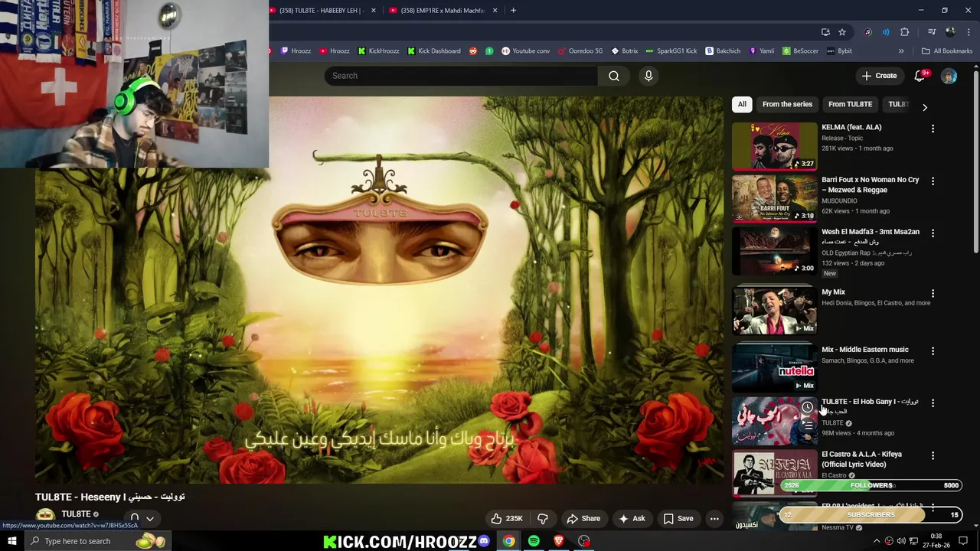Open the Chrome extensions puzzle icon

pos(904,32)
